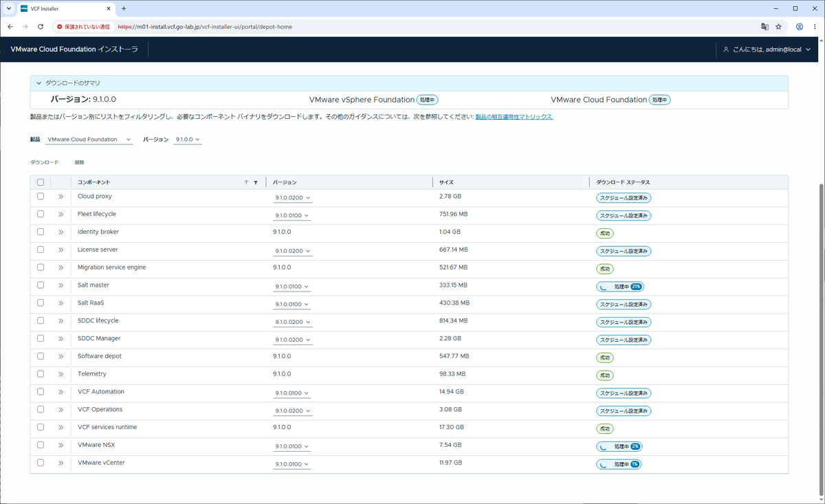The image size is (825, 504).
Task: Open Salt RaaS version dropdown
Action: [293, 305]
